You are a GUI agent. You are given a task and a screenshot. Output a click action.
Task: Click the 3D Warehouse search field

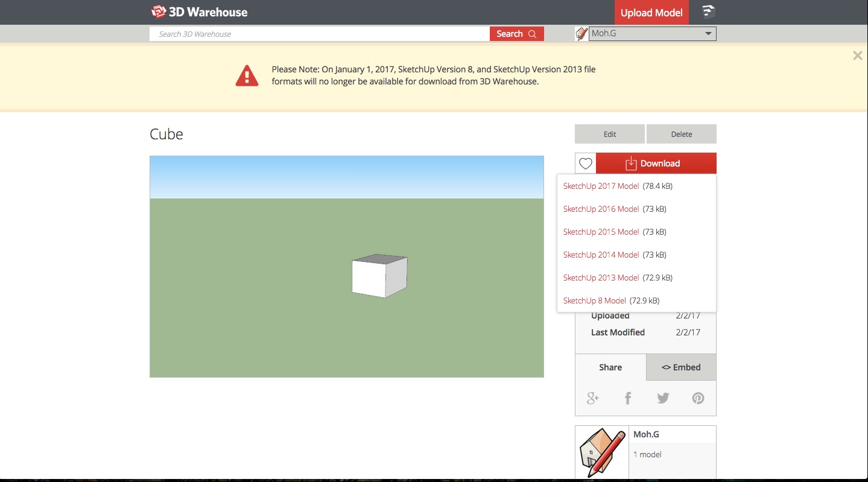pyautogui.click(x=320, y=34)
